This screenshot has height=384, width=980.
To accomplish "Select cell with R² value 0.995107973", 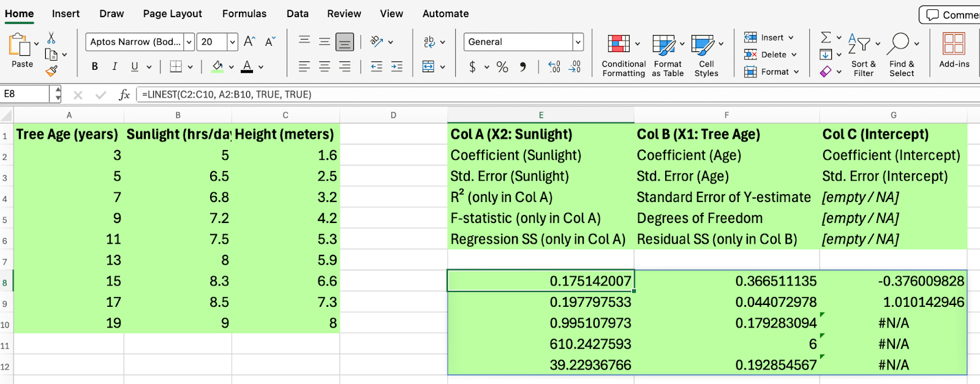I will pyautogui.click(x=541, y=323).
